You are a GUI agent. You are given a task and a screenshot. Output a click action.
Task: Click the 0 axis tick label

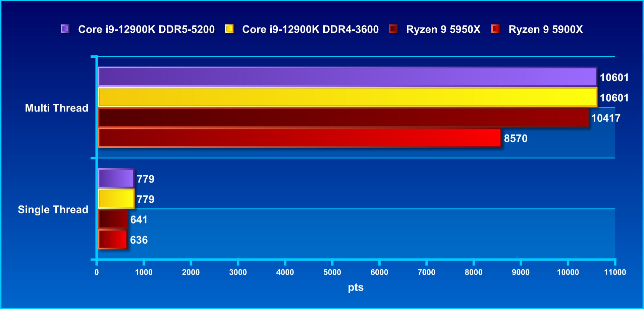97,272
